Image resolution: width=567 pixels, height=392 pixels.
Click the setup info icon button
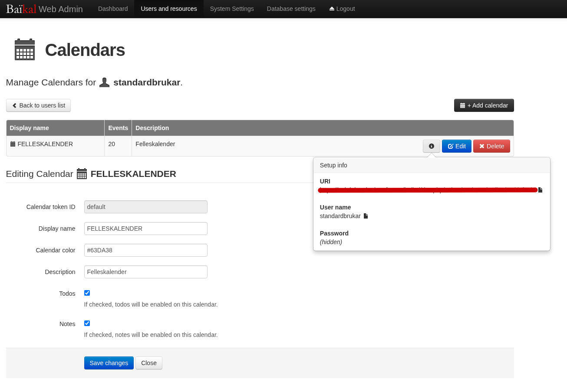[x=431, y=146]
